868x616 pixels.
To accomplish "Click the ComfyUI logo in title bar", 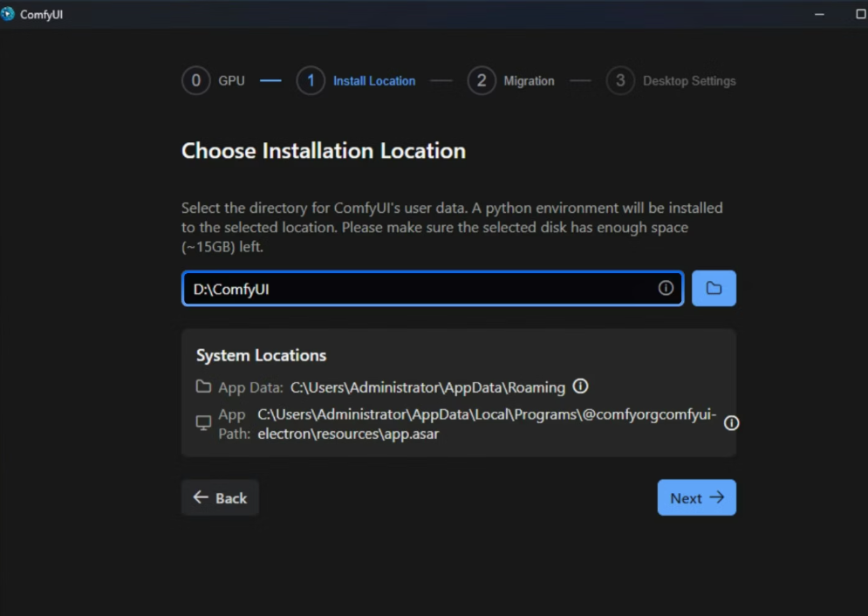I will coord(8,14).
